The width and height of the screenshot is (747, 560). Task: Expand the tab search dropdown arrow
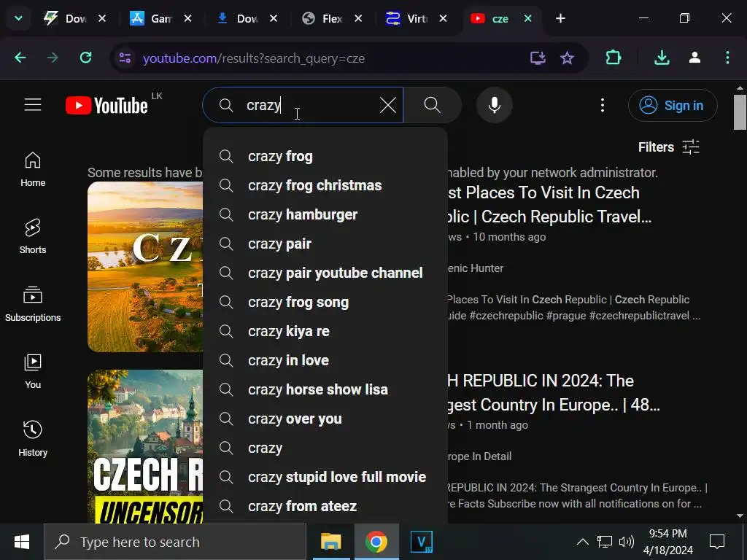(18, 18)
